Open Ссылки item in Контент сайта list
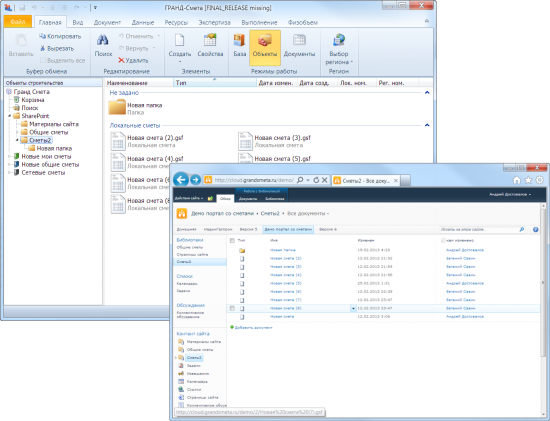550x421 pixels. [194, 389]
